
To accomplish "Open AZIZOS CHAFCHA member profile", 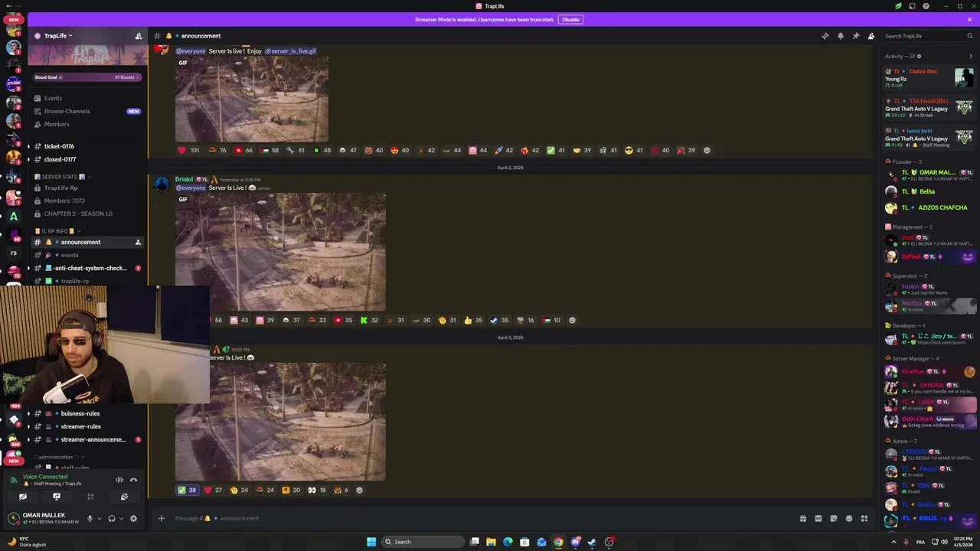I will click(929, 207).
